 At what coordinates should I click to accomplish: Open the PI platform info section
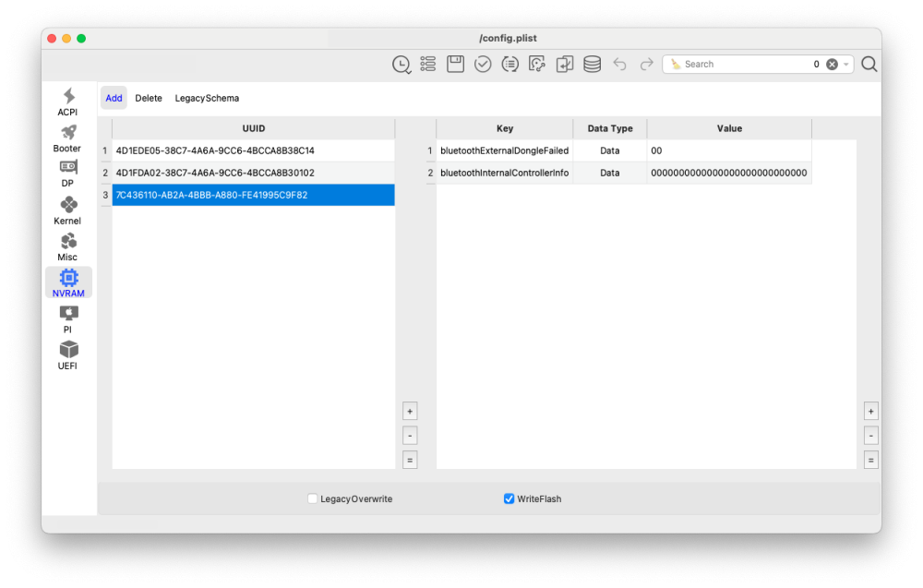(67, 319)
